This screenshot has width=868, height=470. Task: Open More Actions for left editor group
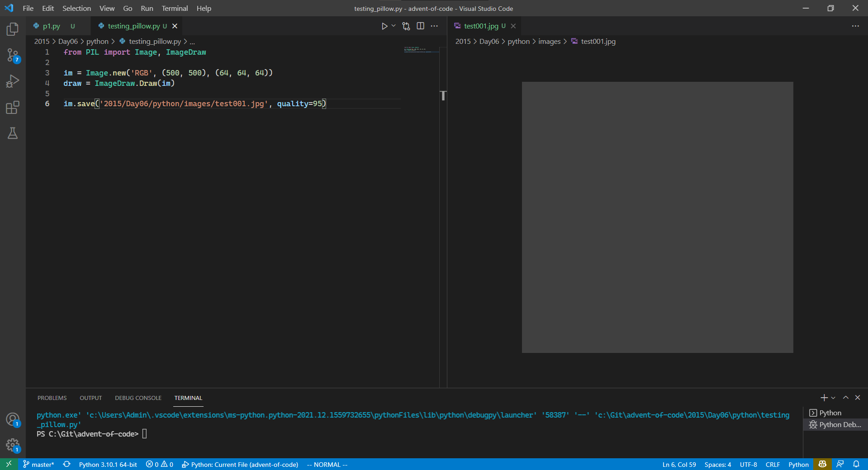tap(434, 26)
